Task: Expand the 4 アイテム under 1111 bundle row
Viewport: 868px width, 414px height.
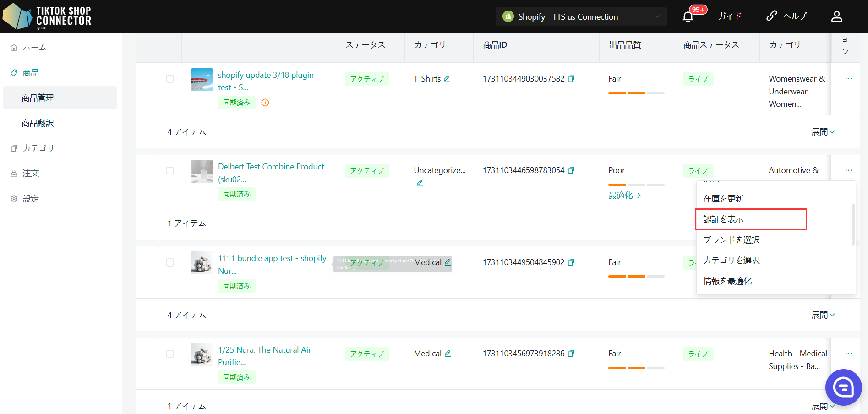Action: pyautogui.click(x=823, y=315)
